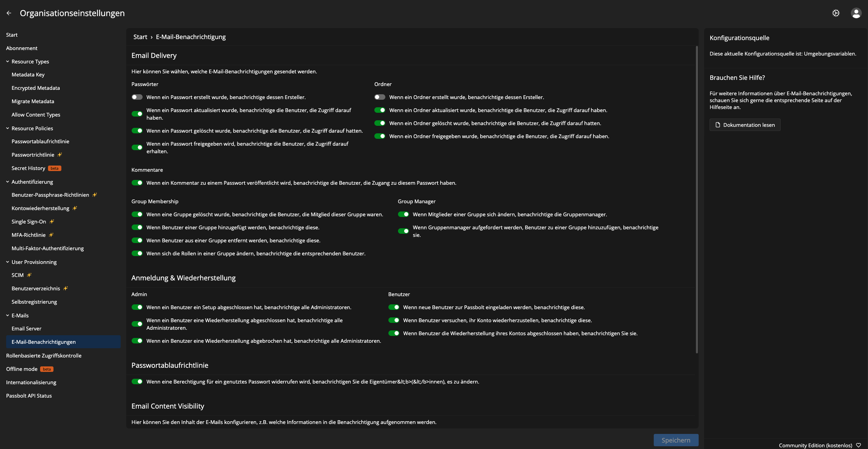868x449 pixels.
Task: Click the sparkle icon beside Passwortrichtlinie
Action: coord(60,155)
